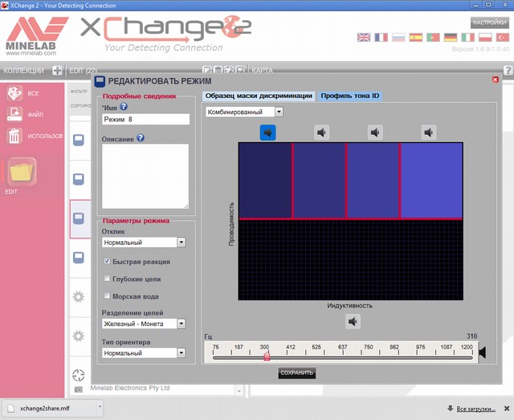Viewport: 514px width, 420px height.
Task: Click the add collection plus icon
Action: [x=57, y=71]
